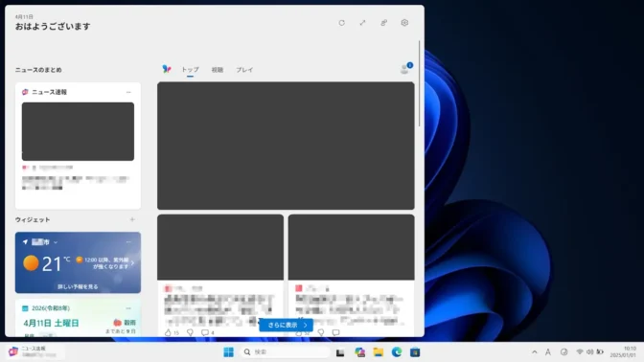Click the taskbar 検索 search box

tap(286, 352)
